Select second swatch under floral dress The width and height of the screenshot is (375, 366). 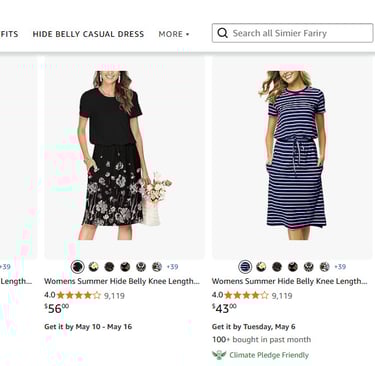tap(93, 266)
